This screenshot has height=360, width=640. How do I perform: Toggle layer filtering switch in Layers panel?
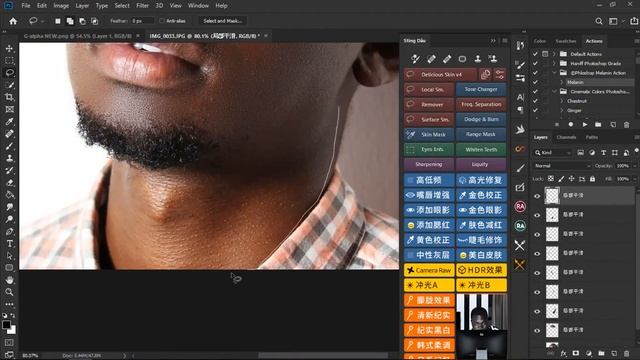637,151
